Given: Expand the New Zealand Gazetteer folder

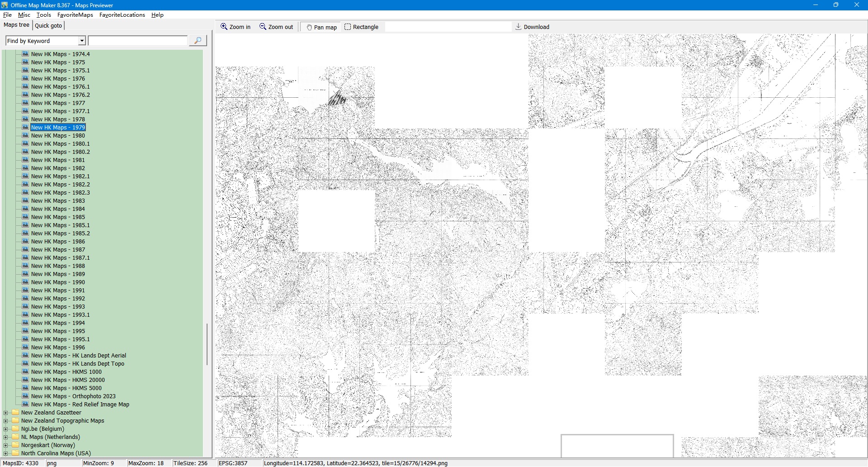Looking at the screenshot, I should tap(5, 413).
